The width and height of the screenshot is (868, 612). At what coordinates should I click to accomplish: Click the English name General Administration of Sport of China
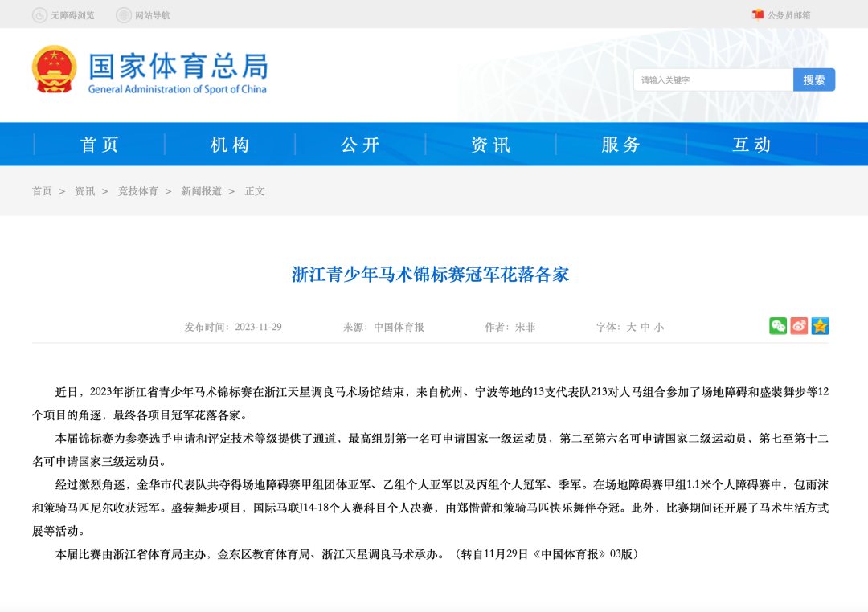coord(177,89)
